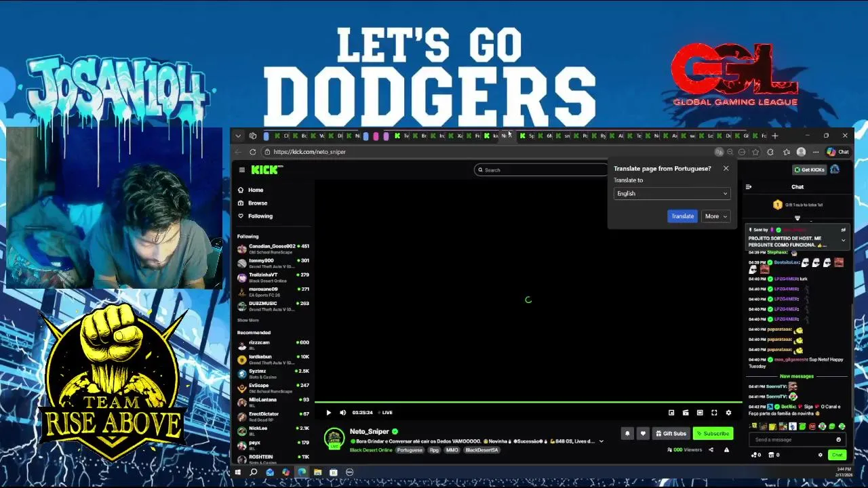Close the Translate page popup
The width and height of the screenshot is (868, 488).
[726, 168]
